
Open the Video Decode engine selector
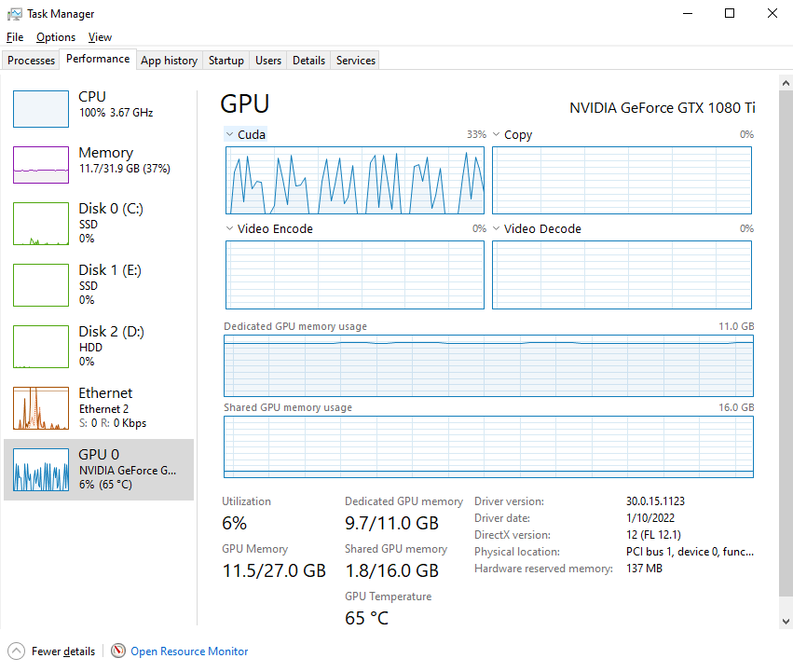497,228
